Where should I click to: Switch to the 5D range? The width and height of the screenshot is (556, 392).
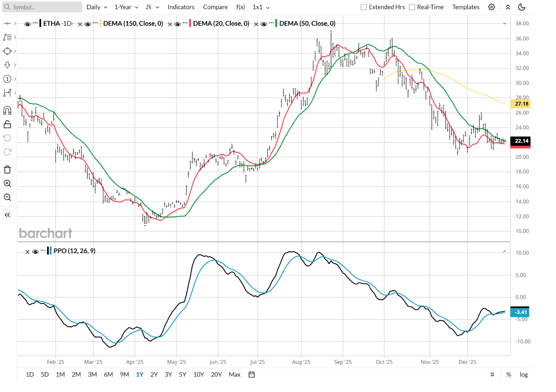click(x=45, y=374)
